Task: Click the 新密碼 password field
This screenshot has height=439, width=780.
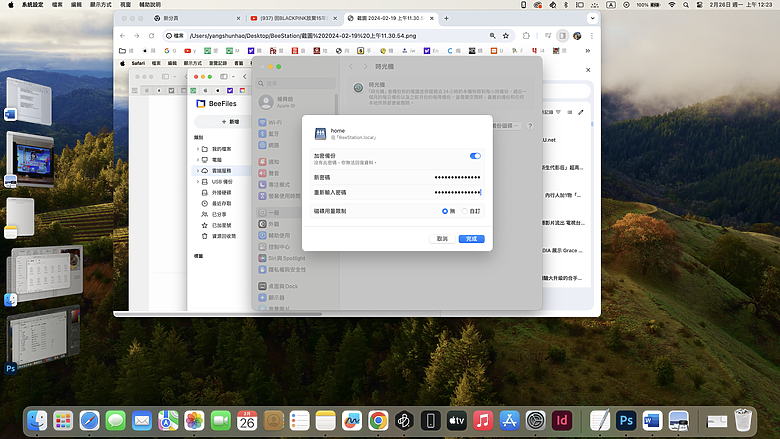Action: click(x=397, y=177)
